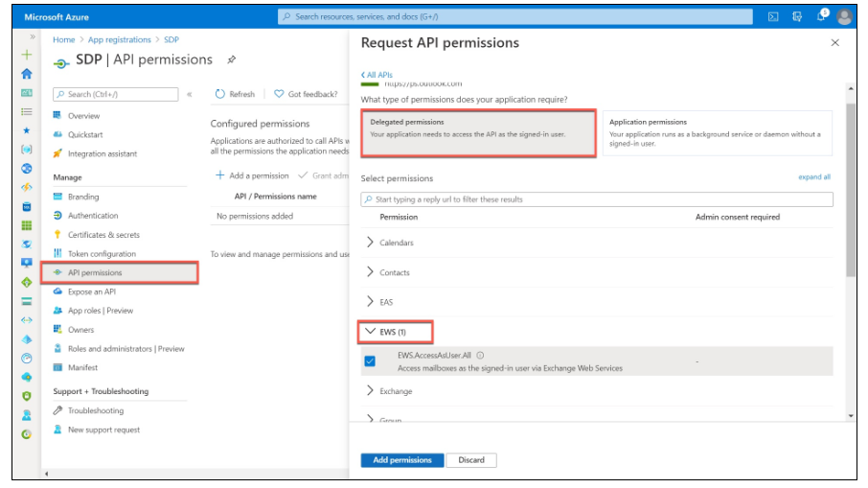868x488 pixels.
Task: Open Certificates & secrets menu item
Action: pyautogui.click(x=103, y=235)
